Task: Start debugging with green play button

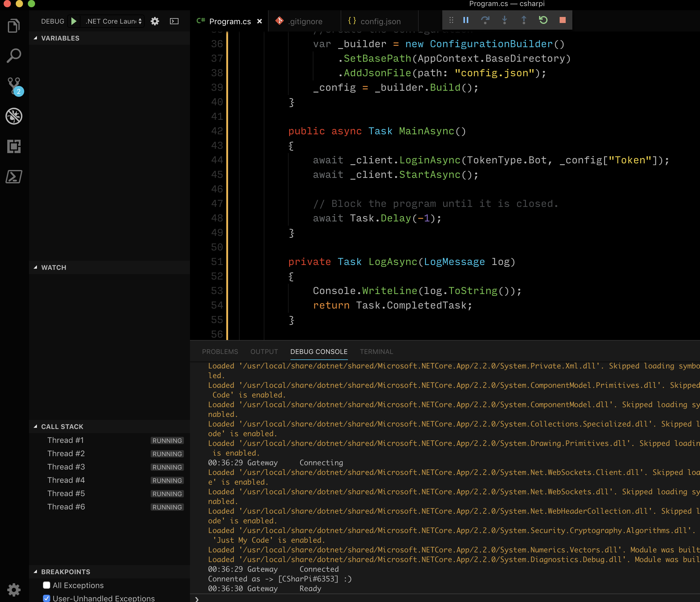Action: pyautogui.click(x=74, y=21)
